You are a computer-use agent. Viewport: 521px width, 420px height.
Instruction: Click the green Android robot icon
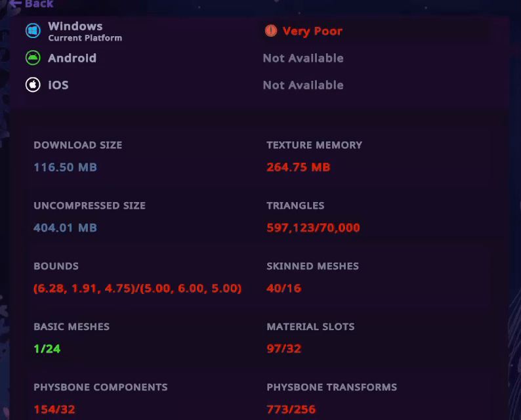[33, 58]
